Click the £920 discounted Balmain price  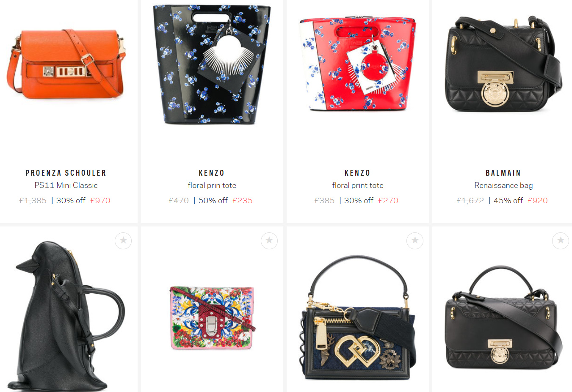(x=538, y=201)
